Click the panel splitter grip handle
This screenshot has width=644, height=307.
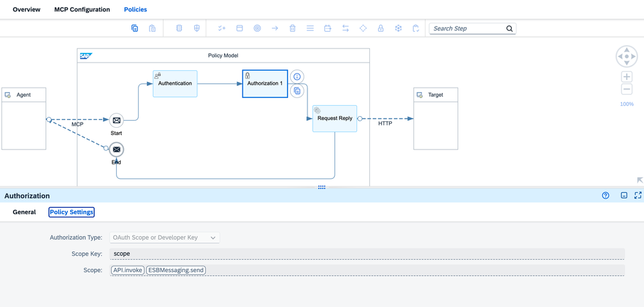point(322,187)
